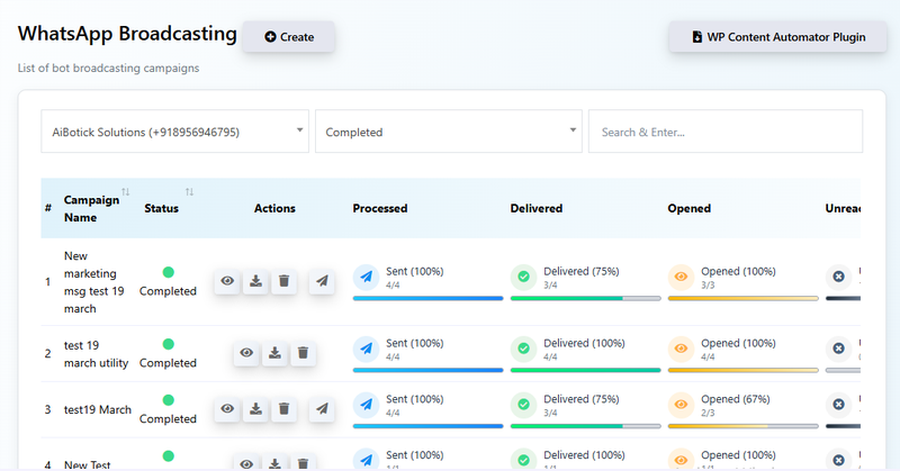
Task: Create a new broadcasting campaign
Action: 289,37
